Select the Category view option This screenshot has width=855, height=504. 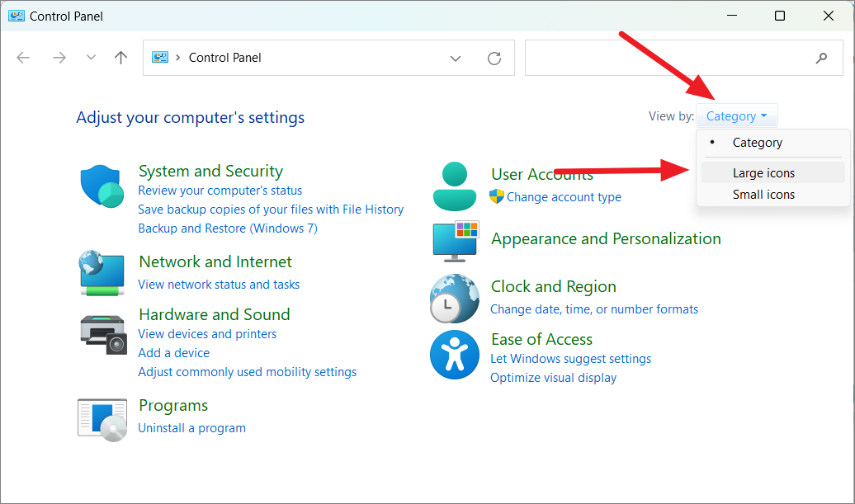click(x=757, y=142)
